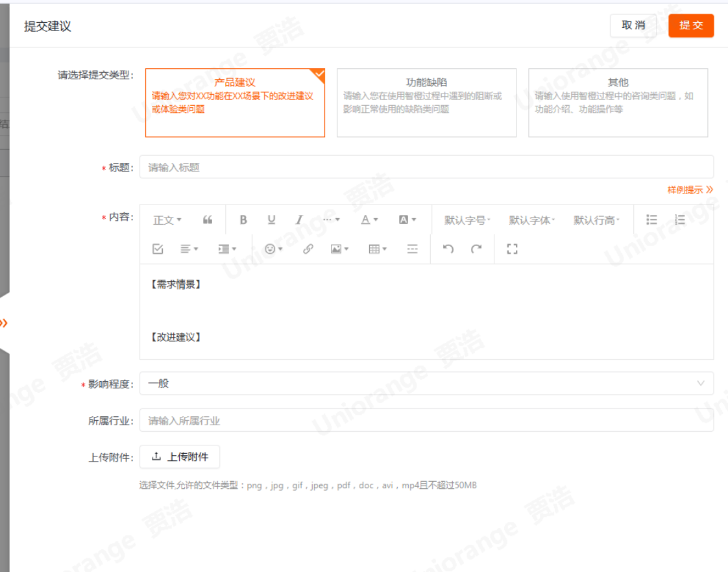Open the 正文 paragraph style dropdown

(x=167, y=220)
